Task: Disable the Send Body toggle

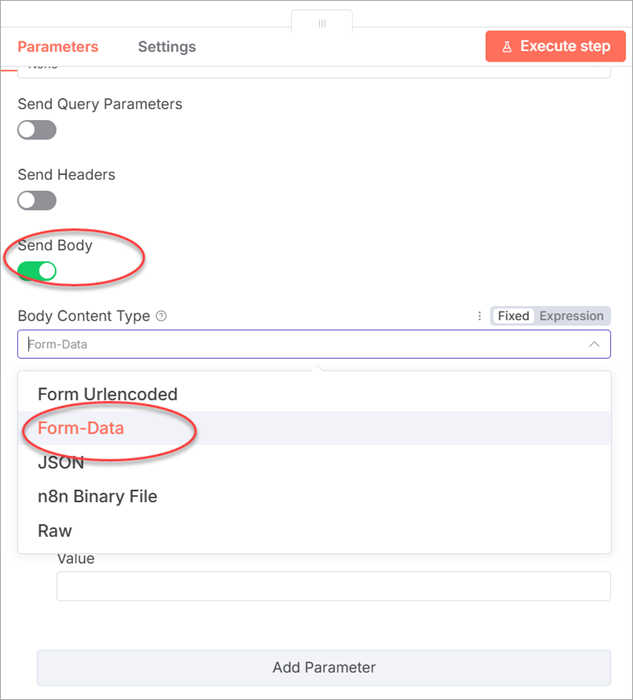Action: click(37, 271)
